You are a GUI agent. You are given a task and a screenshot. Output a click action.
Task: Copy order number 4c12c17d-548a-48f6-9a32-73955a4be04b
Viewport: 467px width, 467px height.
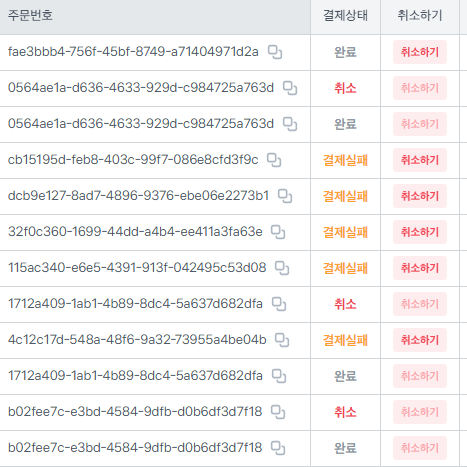pos(282,340)
